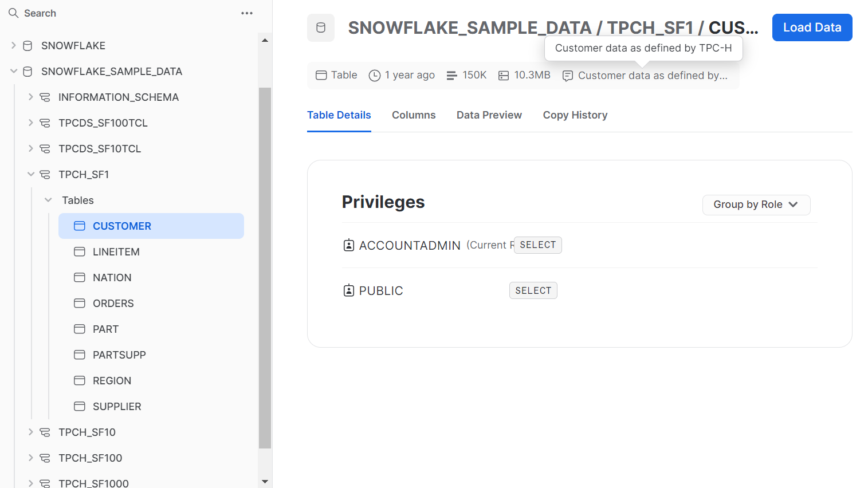868x488 pixels.
Task: Click the SNOWFLAKE database icon
Action: [28, 46]
